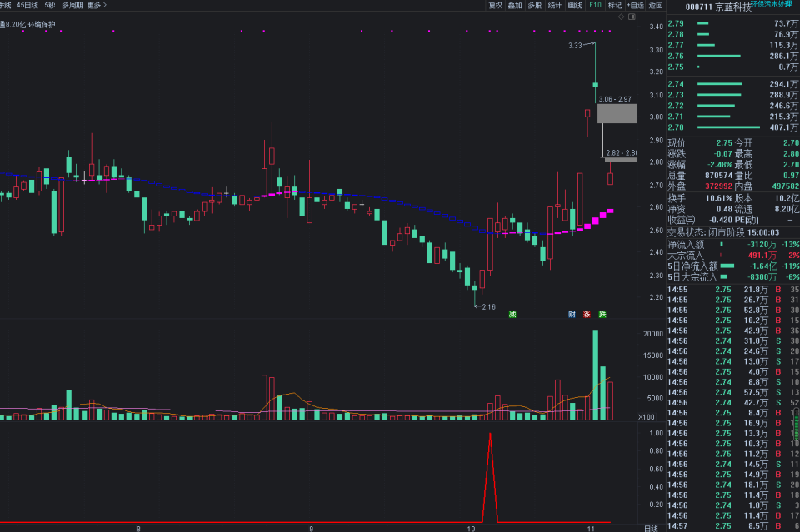Image resolution: width=800 pixels, height=532 pixels.
Task: Switch to the 45日线 period tab
Action: 27,5
